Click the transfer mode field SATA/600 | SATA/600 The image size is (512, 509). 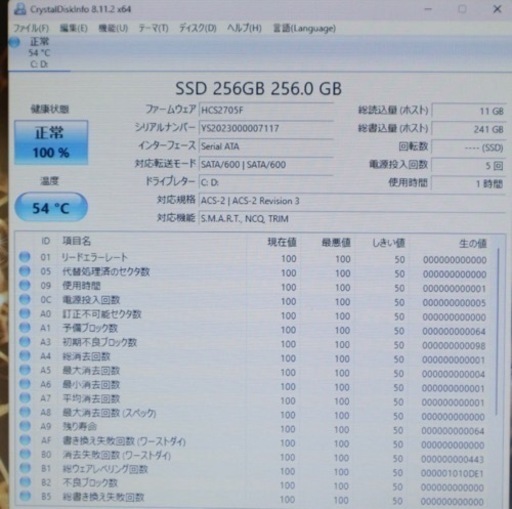(266, 164)
